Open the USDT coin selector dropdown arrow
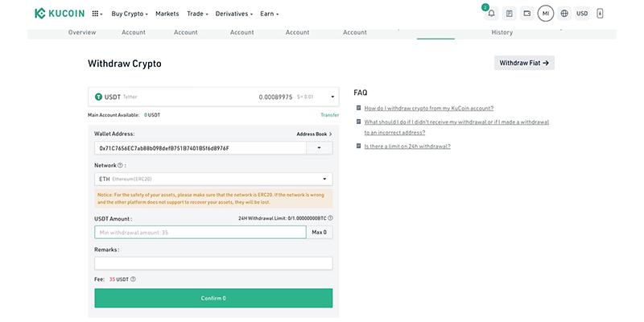This screenshot has height=322, width=644. point(332,97)
